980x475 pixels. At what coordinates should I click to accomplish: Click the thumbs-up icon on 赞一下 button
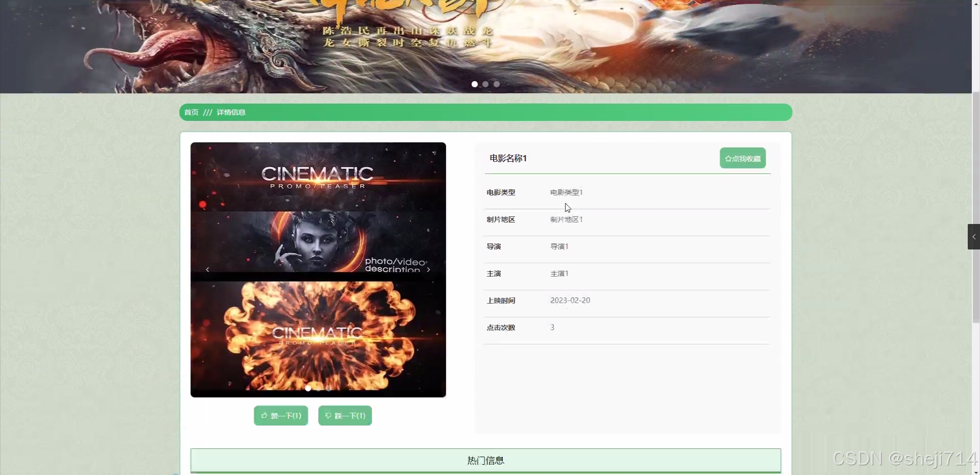pyautogui.click(x=265, y=415)
